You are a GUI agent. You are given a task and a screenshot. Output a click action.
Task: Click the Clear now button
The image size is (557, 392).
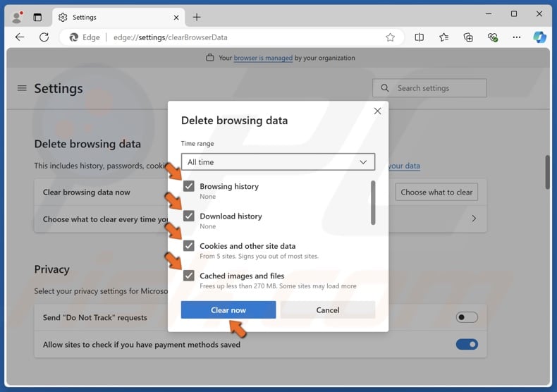[x=228, y=310]
